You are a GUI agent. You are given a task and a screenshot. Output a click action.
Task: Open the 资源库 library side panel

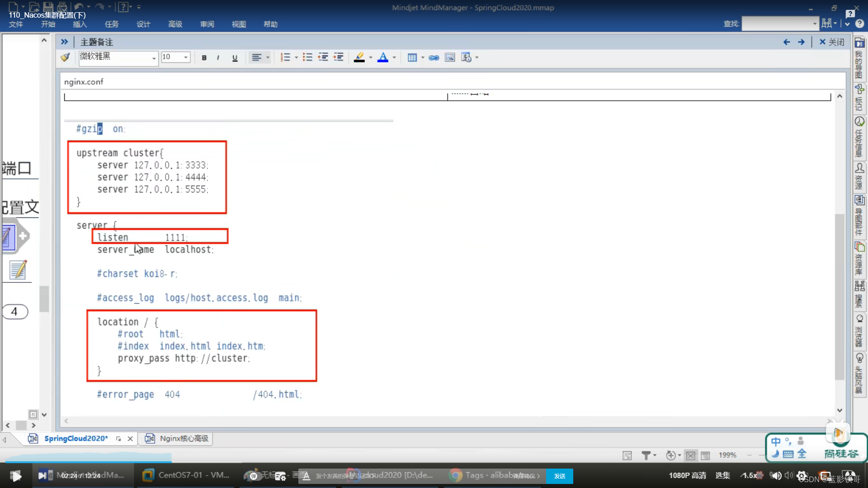(x=859, y=258)
